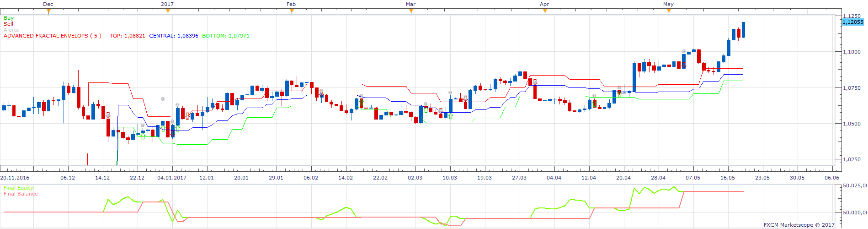The width and height of the screenshot is (868, 229).
Task: Select the Final Balance legend label
Action: (x=21, y=194)
